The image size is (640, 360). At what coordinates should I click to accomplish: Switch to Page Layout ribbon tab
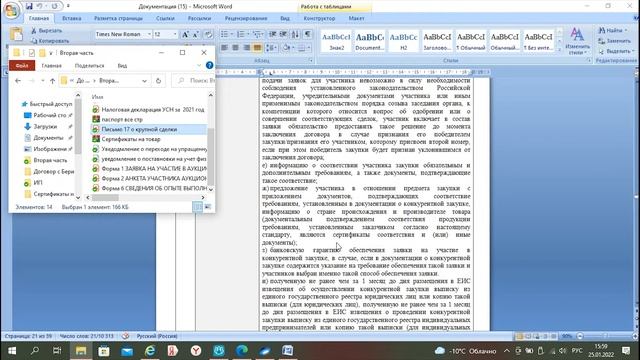click(x=118, y=18)
